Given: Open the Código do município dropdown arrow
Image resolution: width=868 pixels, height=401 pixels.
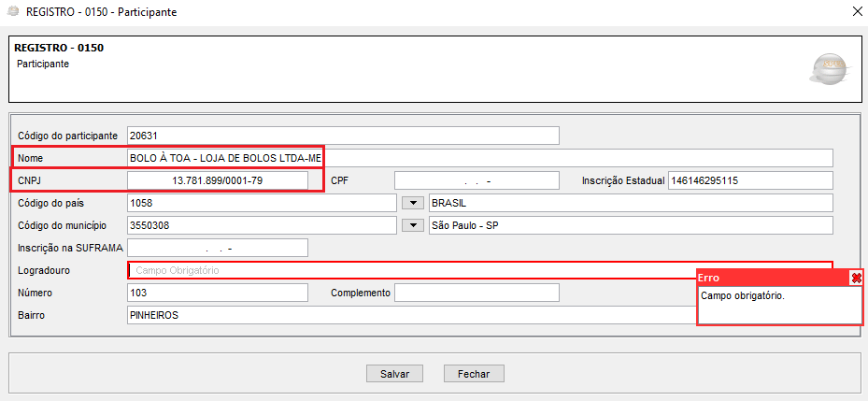Looking at the screenshot, I should coord(412,225).
